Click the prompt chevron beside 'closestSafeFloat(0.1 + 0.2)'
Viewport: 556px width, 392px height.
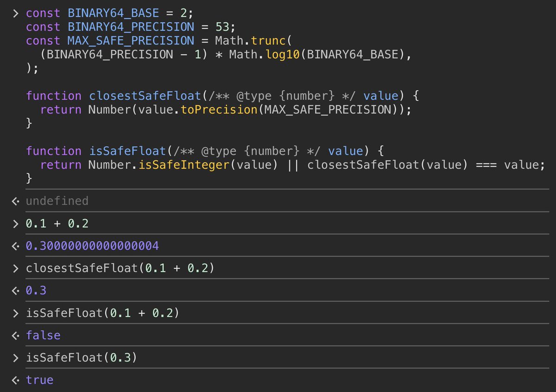[x=16, y=268]
